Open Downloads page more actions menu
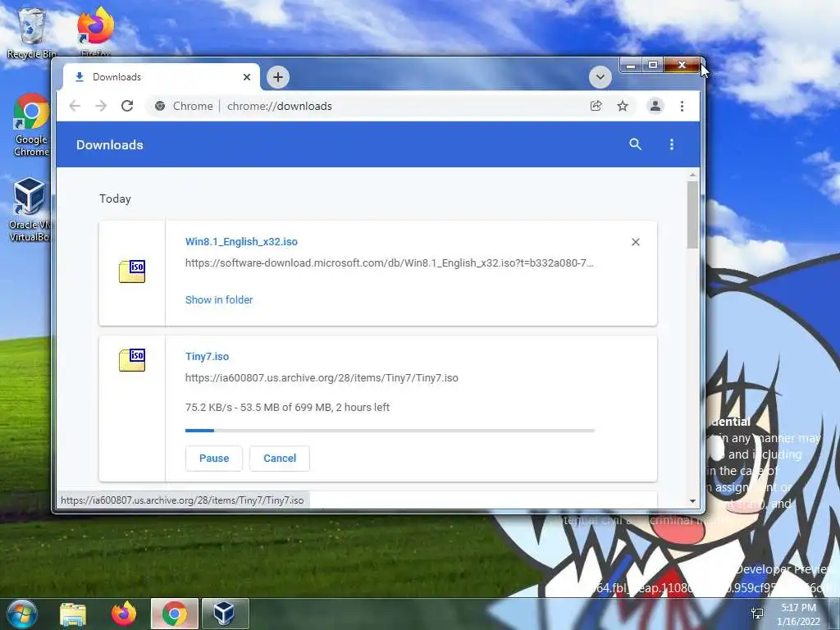Screen dimensions: 840x630 click(x=671, y=144)
